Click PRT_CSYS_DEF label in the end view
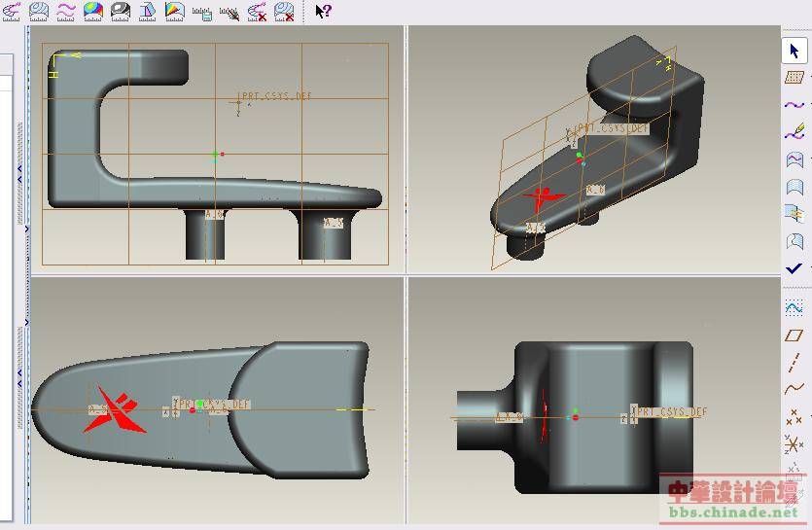 click(x=672, y=412)
